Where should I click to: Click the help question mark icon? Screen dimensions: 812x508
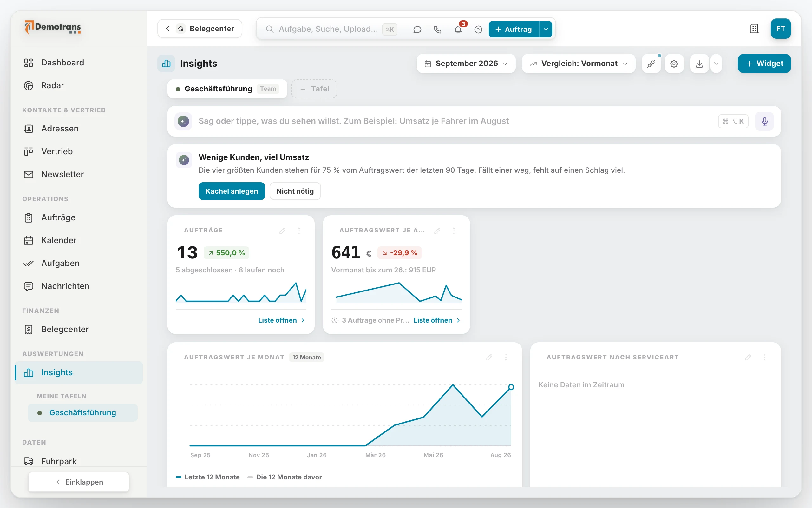(x=478, y=29)
